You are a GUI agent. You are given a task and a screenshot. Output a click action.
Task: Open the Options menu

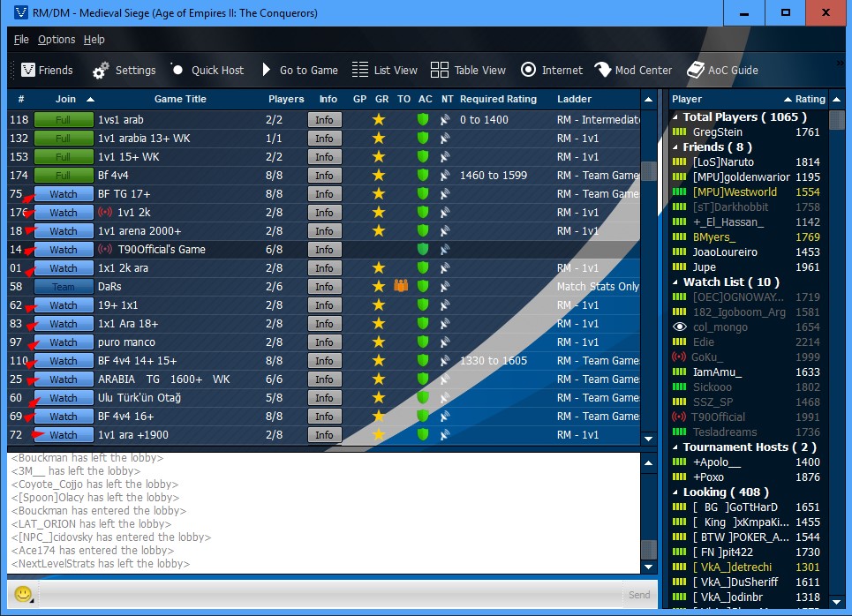[x=57, y=40]
